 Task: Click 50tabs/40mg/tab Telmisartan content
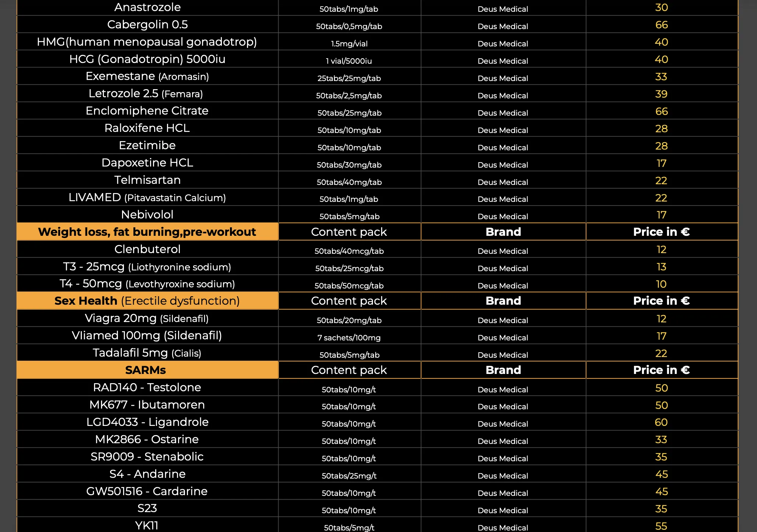(349, 182)
